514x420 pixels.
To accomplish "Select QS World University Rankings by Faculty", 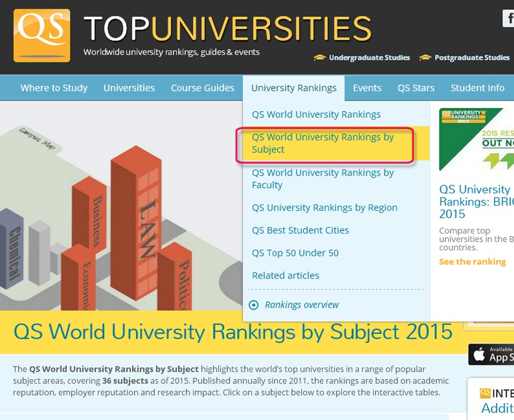I will [x=323, y=179].
